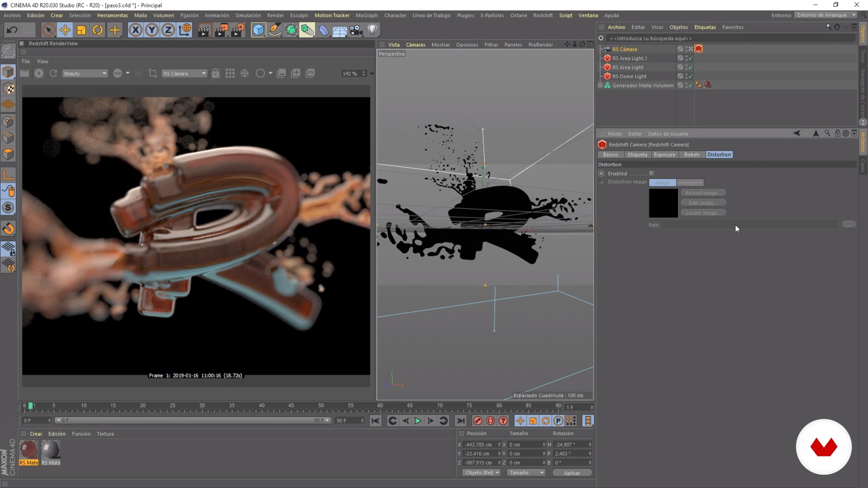Click Render View clapperboard icon
Screen dimensions: 868x488
[x=204, y=30]
